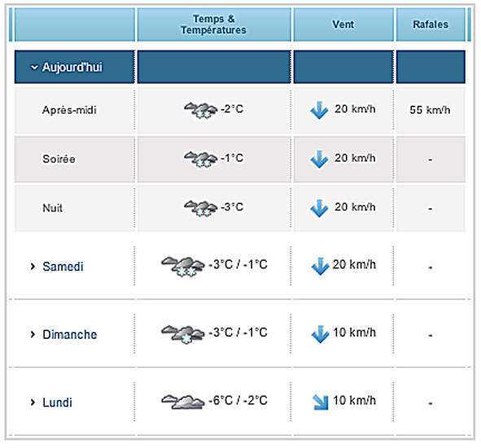Expand the Samedi forecast chevron
481x448 pixels.
[33, 267]
